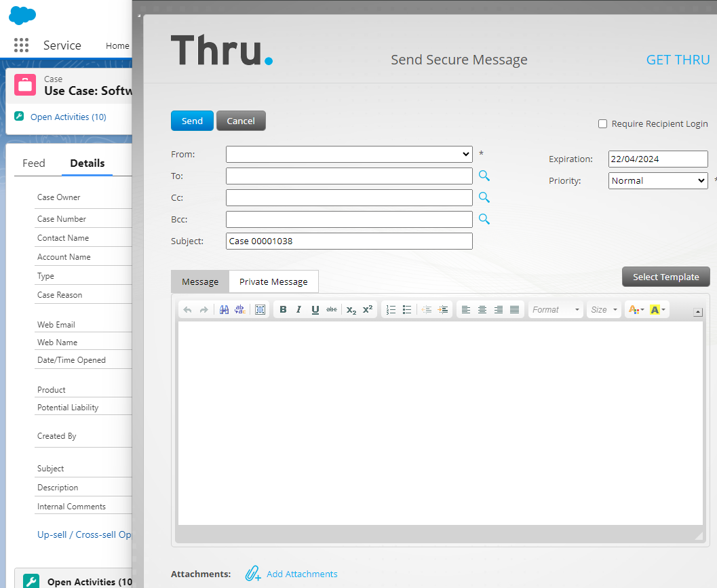Click the paperclip Add Attachments icon

tap(253, 574)
